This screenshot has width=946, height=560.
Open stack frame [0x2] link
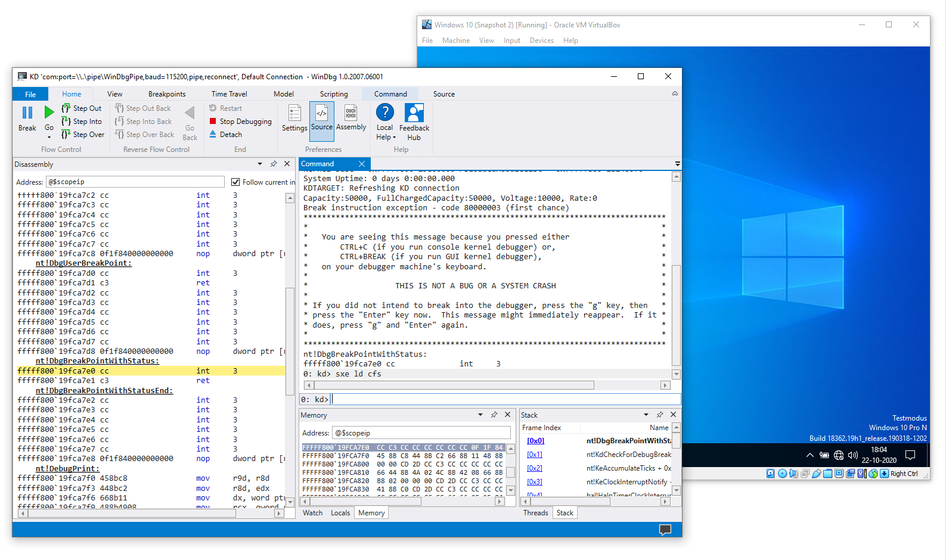click(535, 468)
